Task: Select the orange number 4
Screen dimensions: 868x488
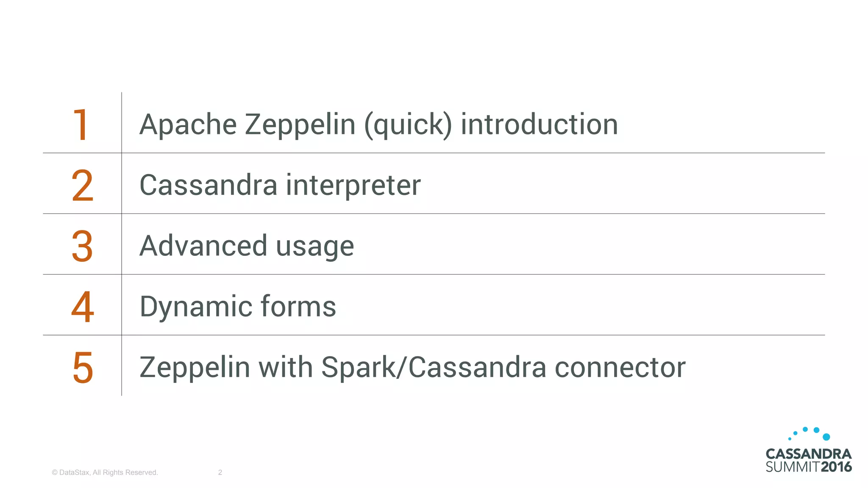Action: (x=82, y=307)
